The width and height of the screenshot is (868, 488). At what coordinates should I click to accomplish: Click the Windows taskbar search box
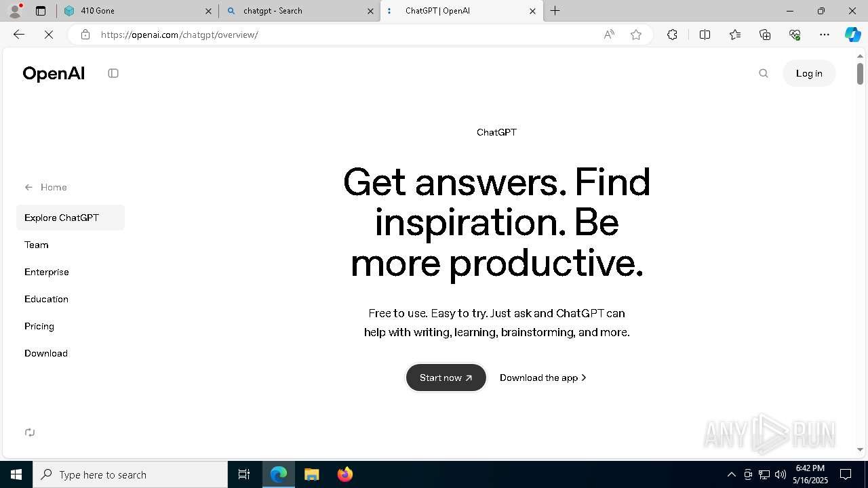pos(130,474)
